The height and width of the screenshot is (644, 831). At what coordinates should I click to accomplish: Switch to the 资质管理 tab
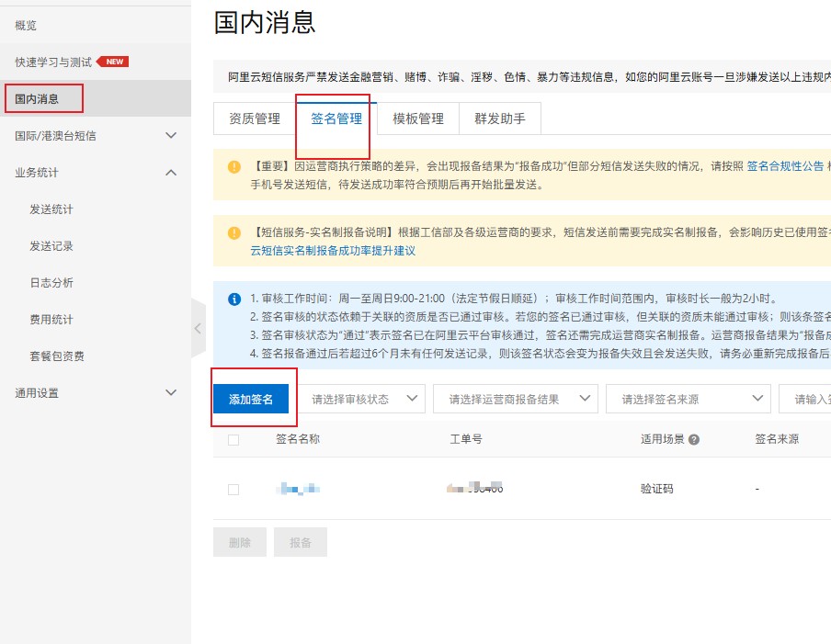[x=255, y=119]
